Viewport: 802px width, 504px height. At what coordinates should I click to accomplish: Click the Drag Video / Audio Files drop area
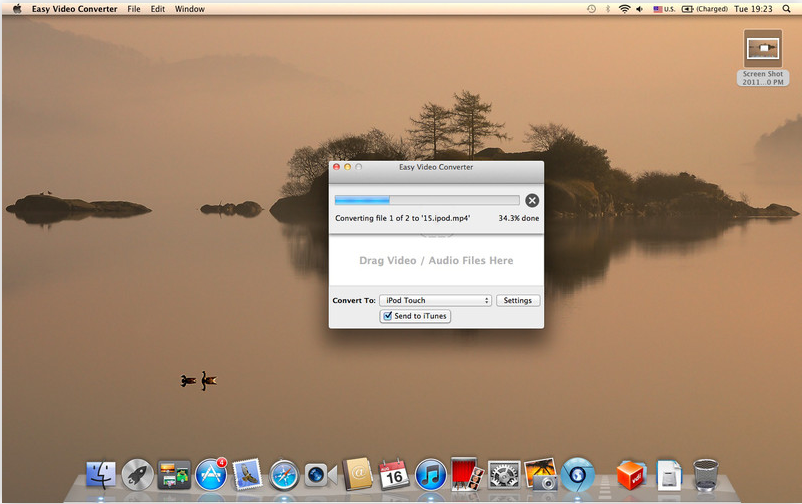(436, 260)
